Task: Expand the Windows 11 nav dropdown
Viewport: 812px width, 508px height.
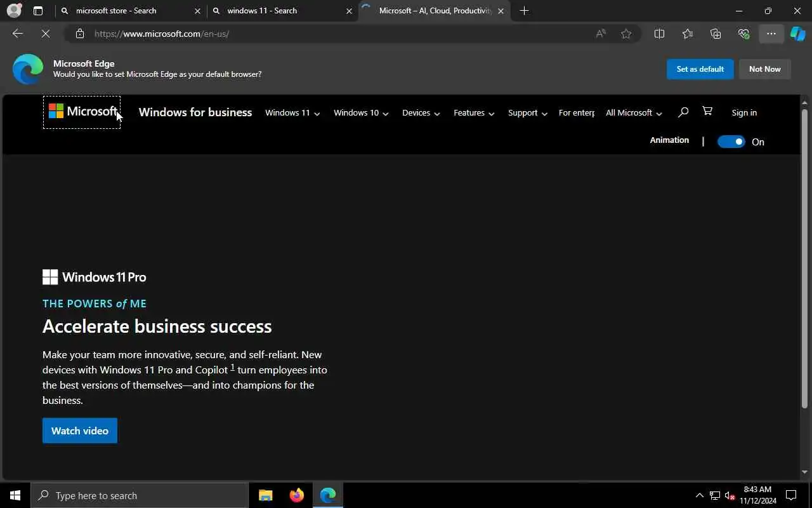Action: (x=292, y=112)
